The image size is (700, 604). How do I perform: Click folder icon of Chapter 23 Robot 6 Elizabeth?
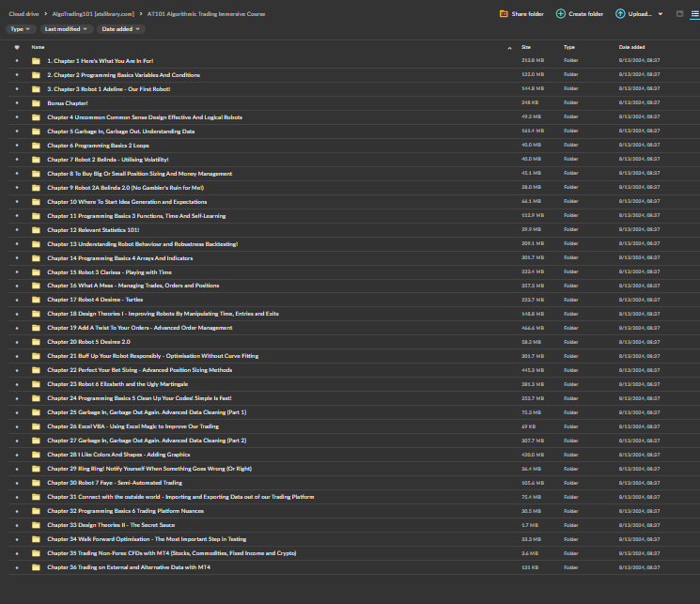coord(36,384)
